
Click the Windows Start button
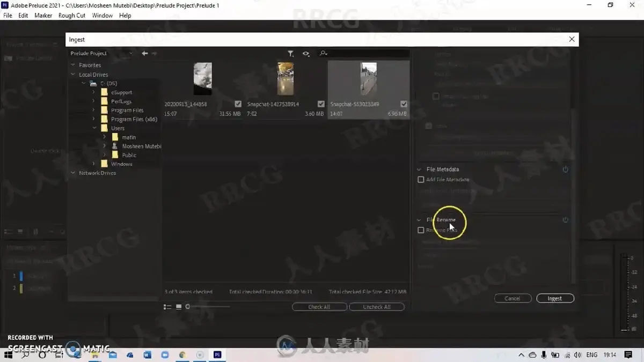[9, 355]
